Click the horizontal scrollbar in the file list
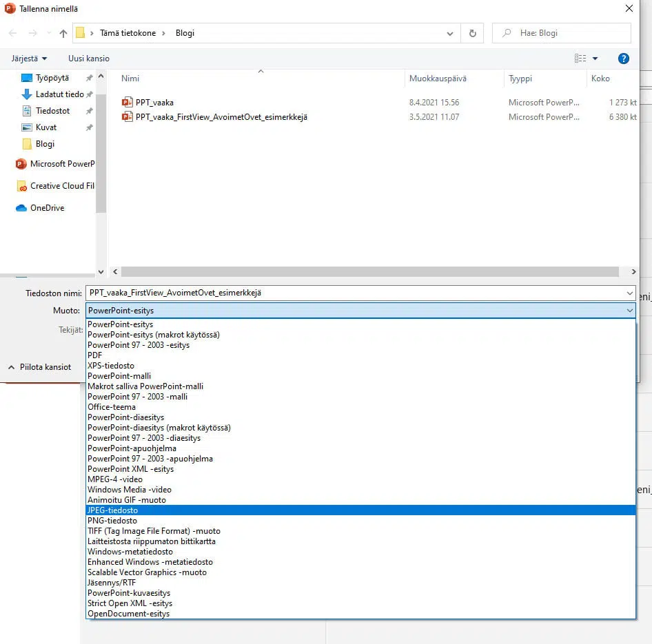652x644 pixels. click(370, 272)
